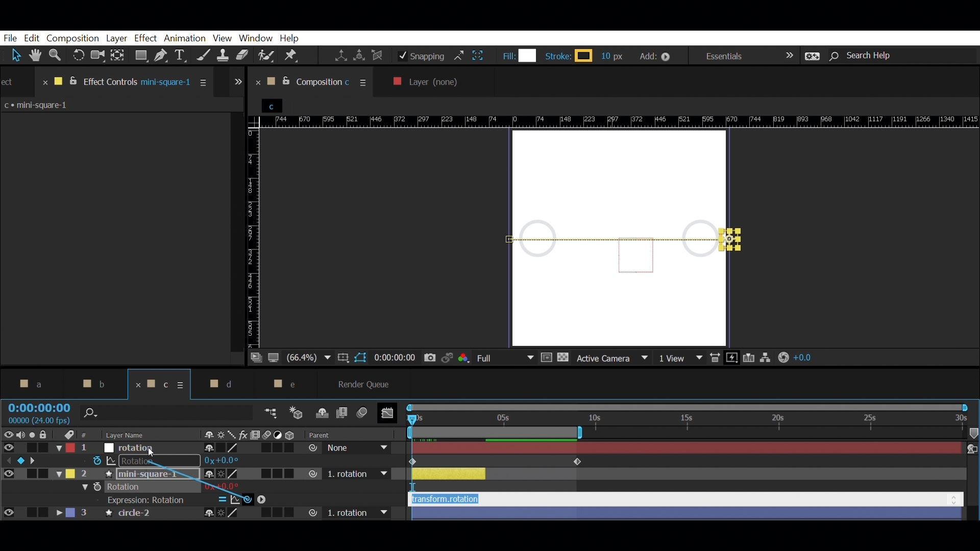Click the Fill color swatch
This screenshot has width=980, height=551.
[527, 56]
